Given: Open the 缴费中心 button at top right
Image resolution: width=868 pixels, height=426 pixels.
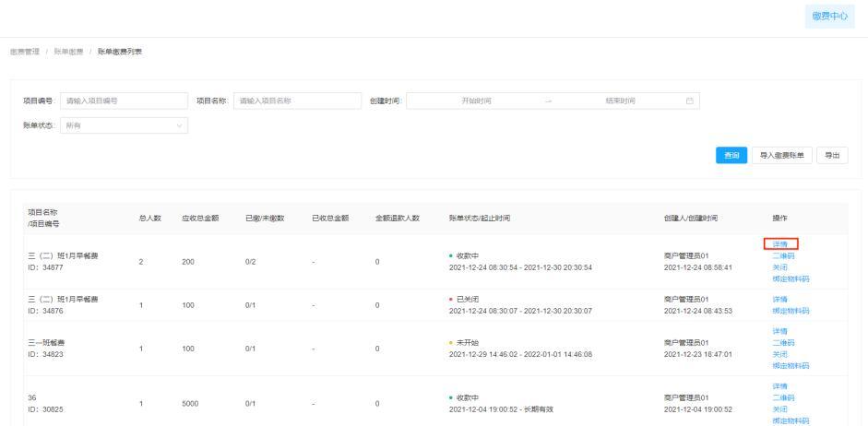Looking at the screenshot, I should coord(829,17).
